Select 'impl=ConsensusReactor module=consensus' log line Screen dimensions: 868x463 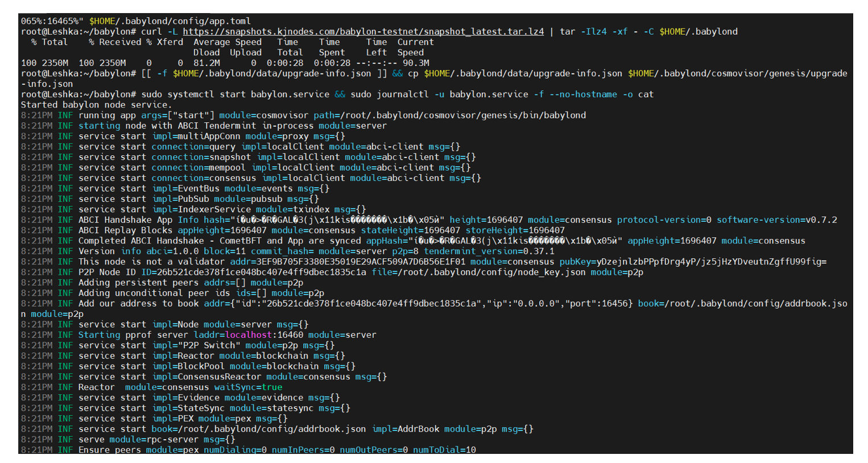click(x=204, y=377)
